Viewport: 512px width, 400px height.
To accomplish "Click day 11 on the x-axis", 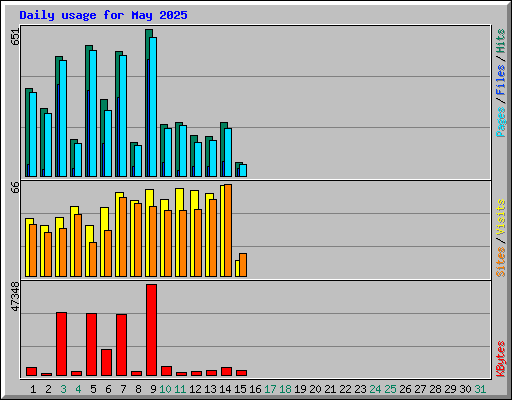I will click(180, 389).
